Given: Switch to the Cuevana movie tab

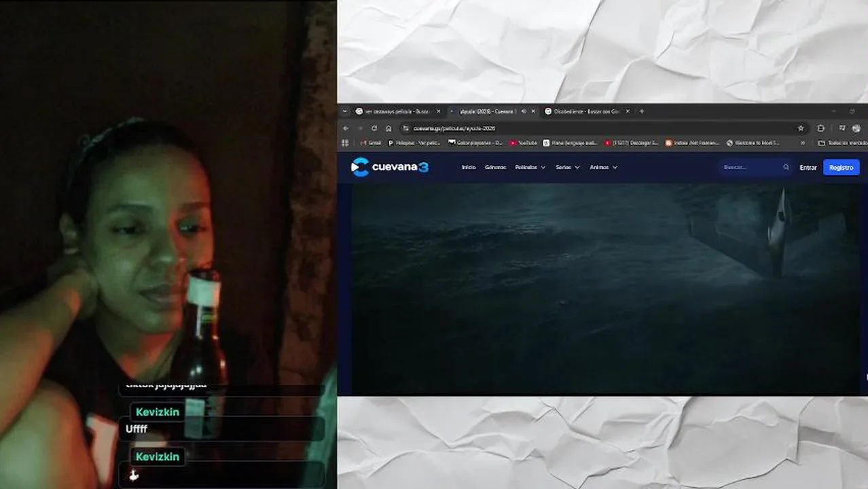Looking at the screenshot, I should [492, 111].
